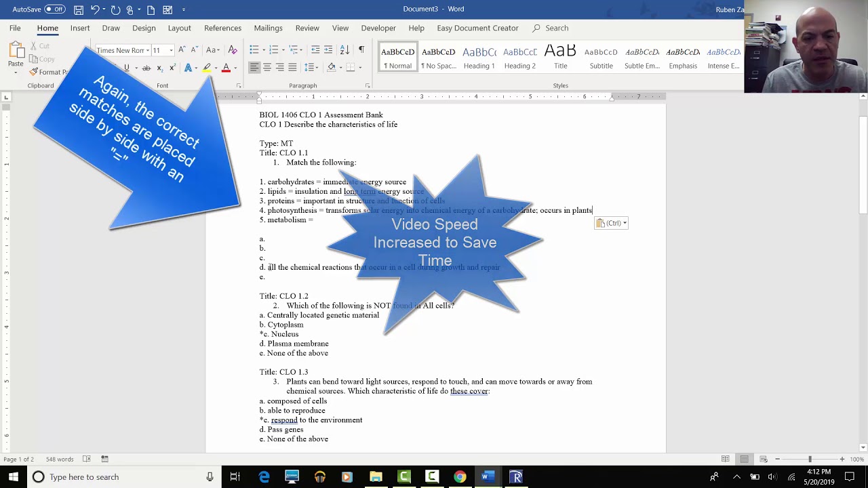Align text left

tap(254, 68)
